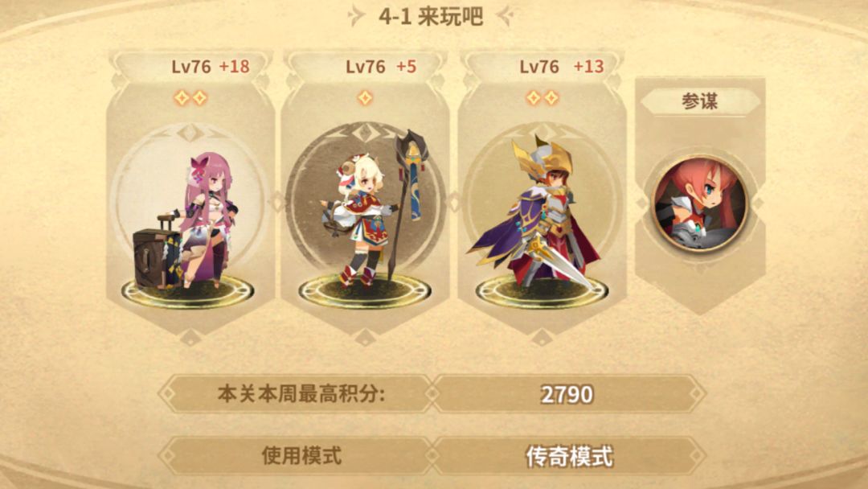Viewport: 868px width, 489px height.
Task: Open the red-haired 参谋 advisor portrait
Action: 700,203
